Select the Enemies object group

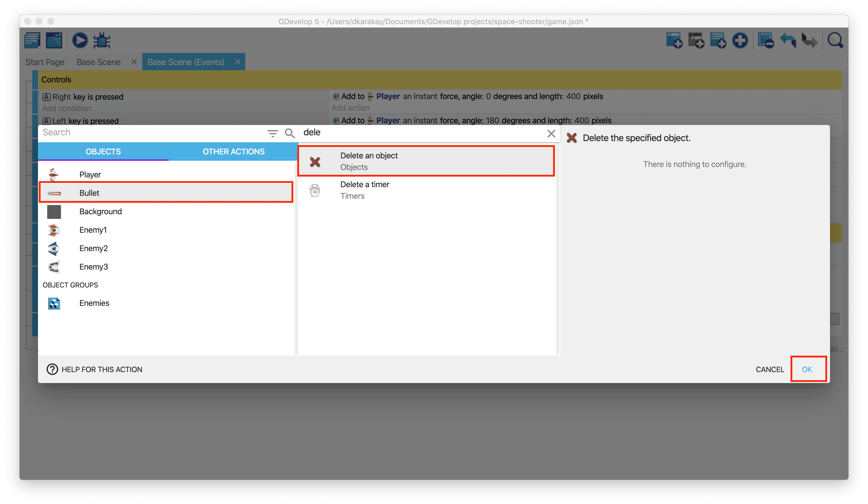(94, 303)
